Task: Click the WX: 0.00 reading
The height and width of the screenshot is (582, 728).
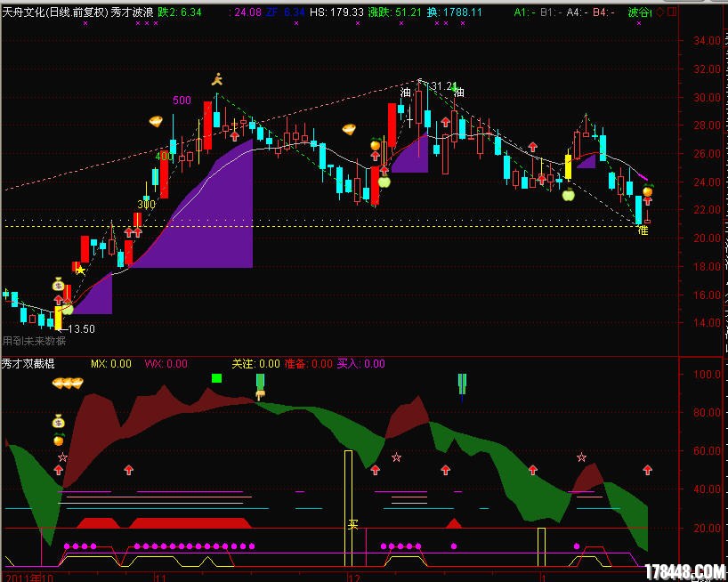Action: pyautogui.click(x=166, y=363)
